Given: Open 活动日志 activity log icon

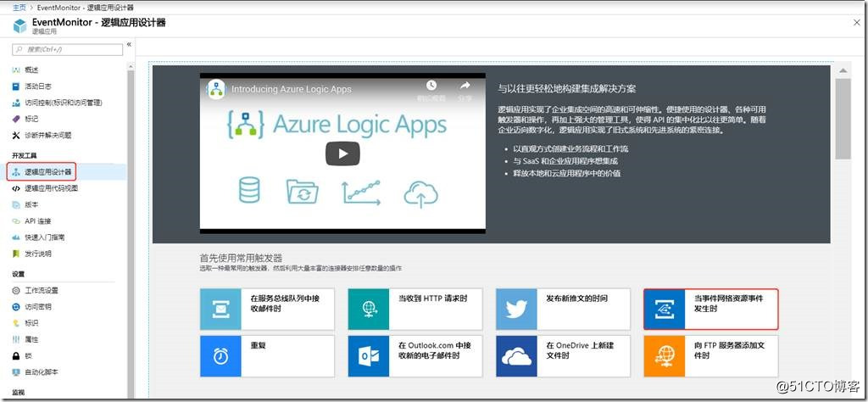Looking at the screenshot, I should coord(16,87).
